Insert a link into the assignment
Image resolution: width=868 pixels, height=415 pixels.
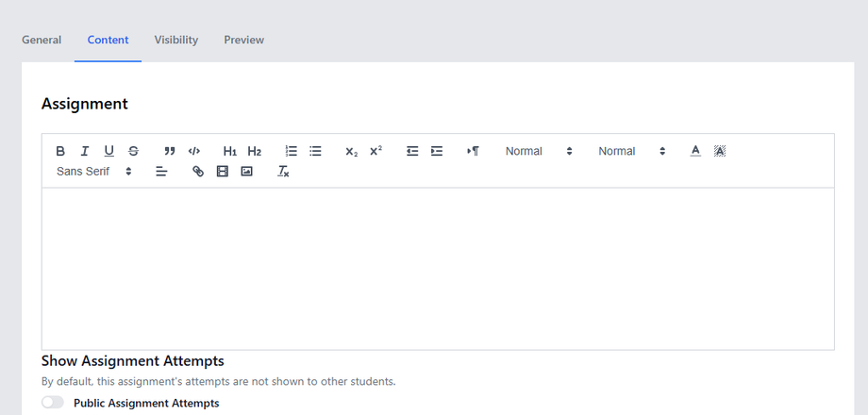click(198, 172)
